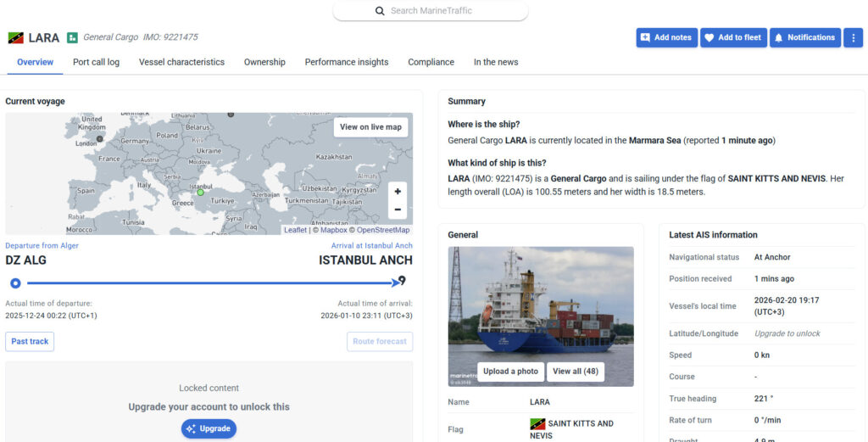Click the map zoom out minus button

[x=398, y=210]
